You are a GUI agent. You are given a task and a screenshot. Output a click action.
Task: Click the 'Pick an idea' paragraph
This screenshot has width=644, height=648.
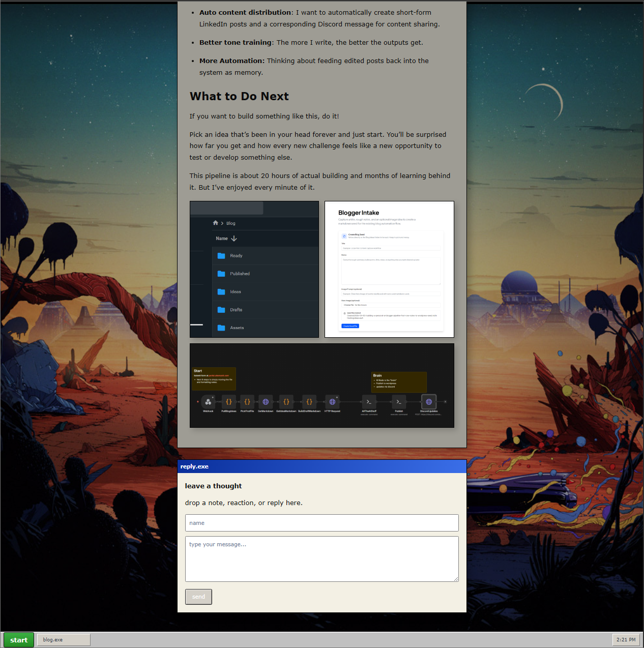coord(318,146)
